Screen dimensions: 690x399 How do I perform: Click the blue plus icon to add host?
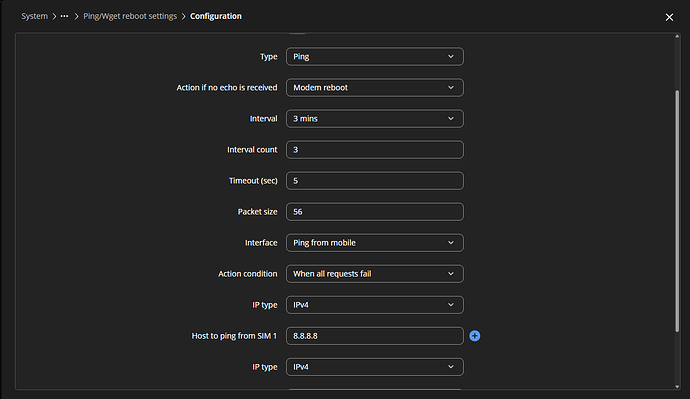tap(474, 336)
